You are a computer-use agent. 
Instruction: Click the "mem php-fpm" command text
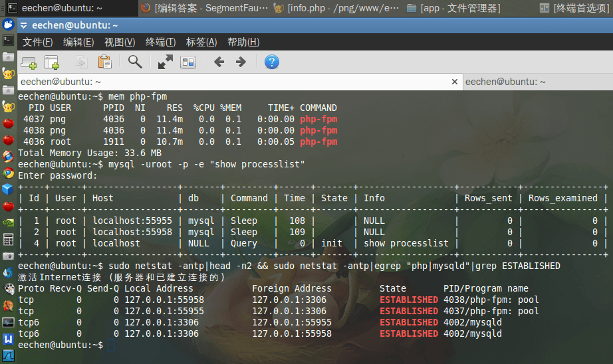138,96
